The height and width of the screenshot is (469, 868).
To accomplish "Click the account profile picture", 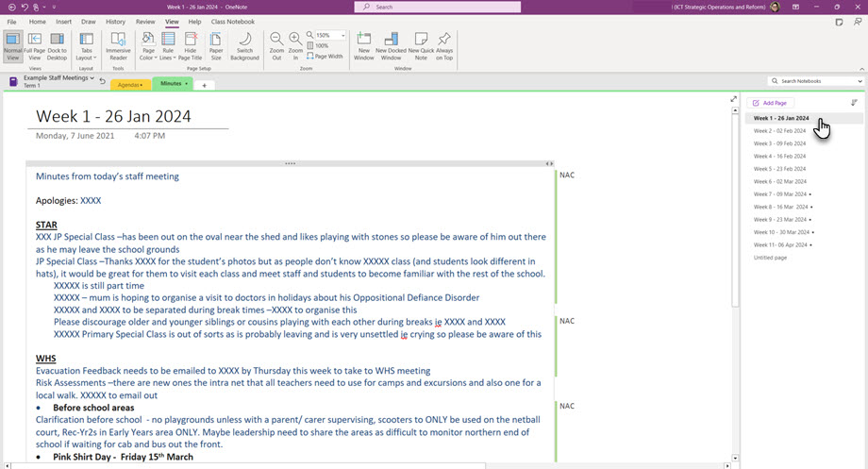I will 775,7.
